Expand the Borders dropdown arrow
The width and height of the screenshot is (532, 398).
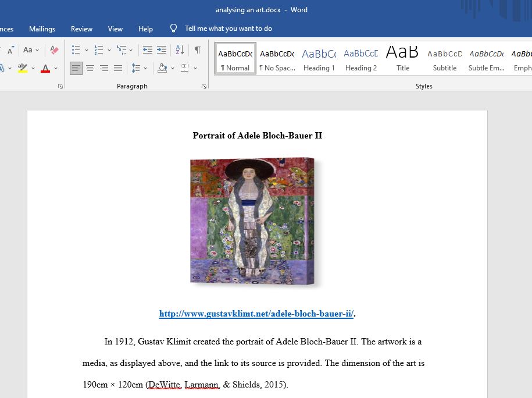tap(195, 68)
